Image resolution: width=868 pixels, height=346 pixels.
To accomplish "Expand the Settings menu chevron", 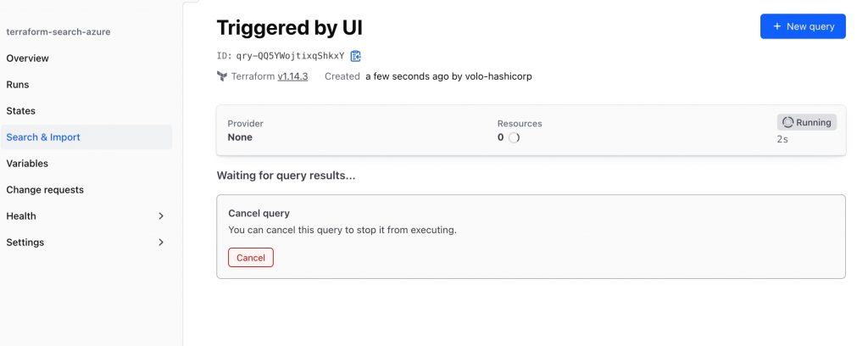I will pyautogui.click(x=161, y=243).
